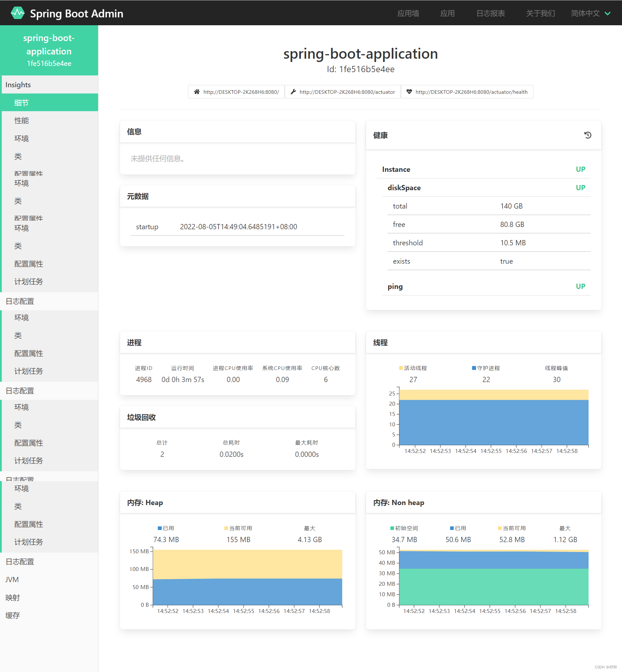The width and height of the screenshot is (622, 672).
Task: Expand the Insights sidebar section
Action: coord(49,85)
